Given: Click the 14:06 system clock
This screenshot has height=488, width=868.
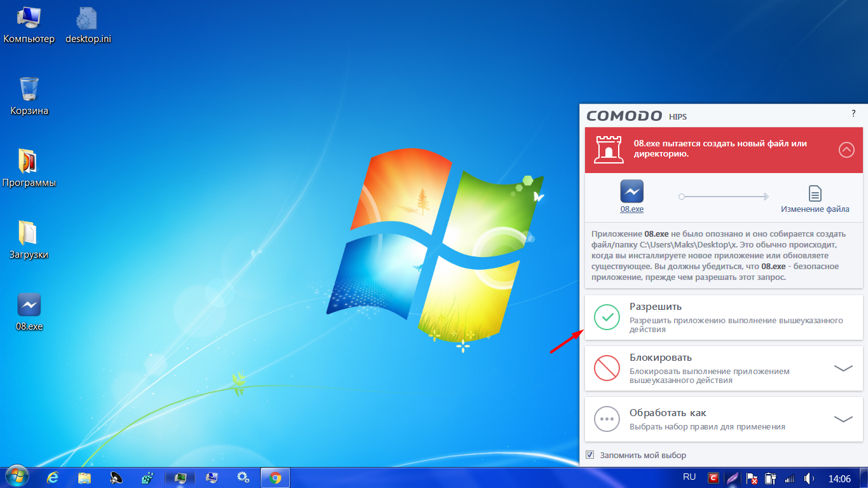Looking at the screenshot, I should coord(840,478).
